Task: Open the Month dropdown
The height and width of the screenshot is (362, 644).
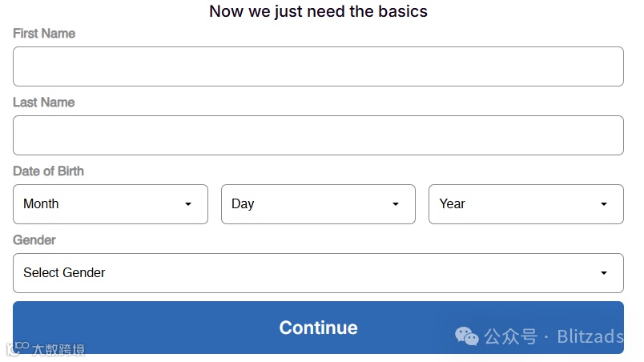Action: point(110,204)
